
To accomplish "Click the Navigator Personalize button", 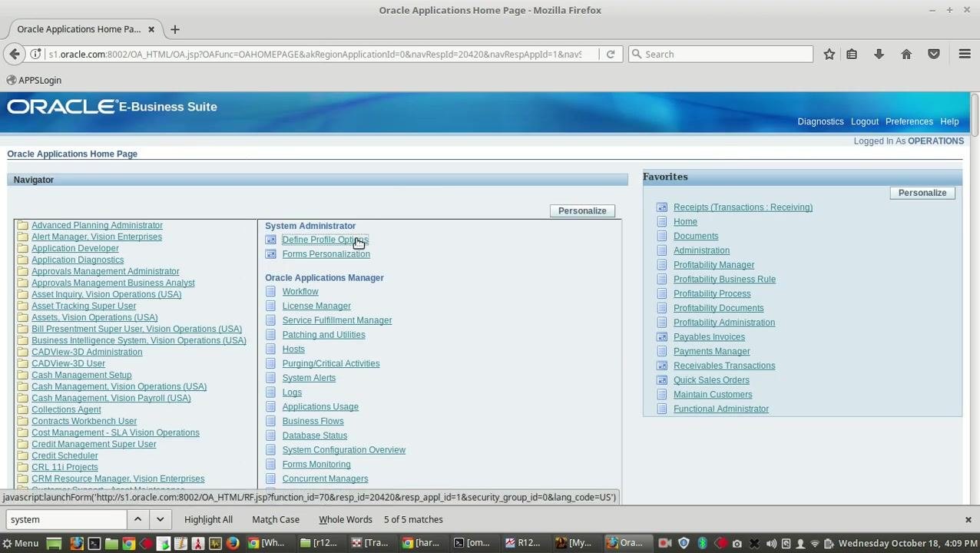I will tap(582, 210).
